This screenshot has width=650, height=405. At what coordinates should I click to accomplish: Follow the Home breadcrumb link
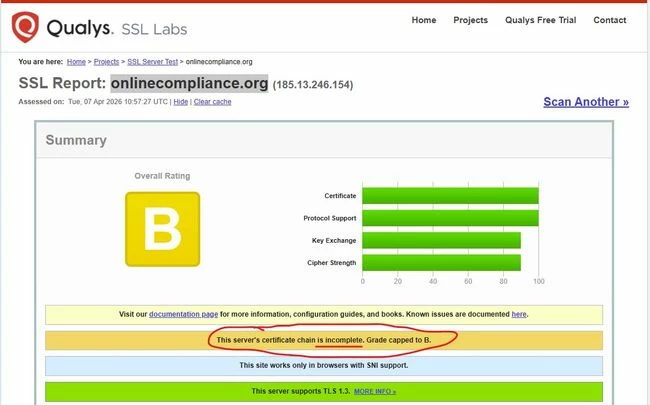[x=76, y=62]
